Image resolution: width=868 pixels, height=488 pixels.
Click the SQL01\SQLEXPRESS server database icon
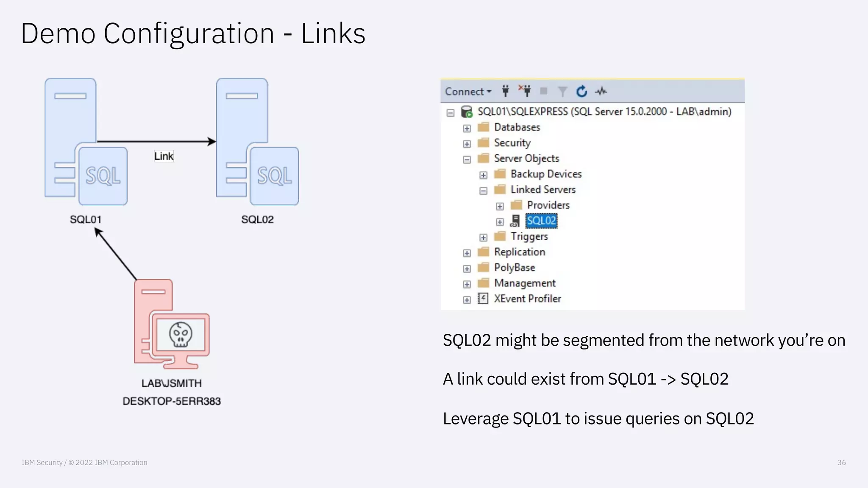(x=467, y=112)
